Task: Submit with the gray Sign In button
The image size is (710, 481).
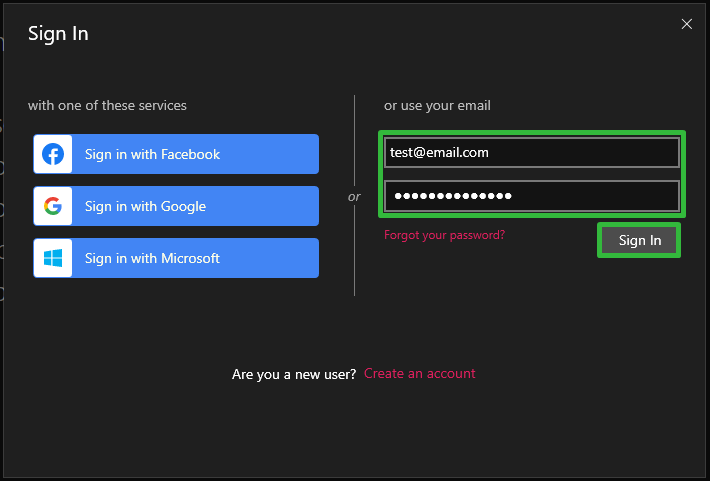Action: [x=639, y=240]
